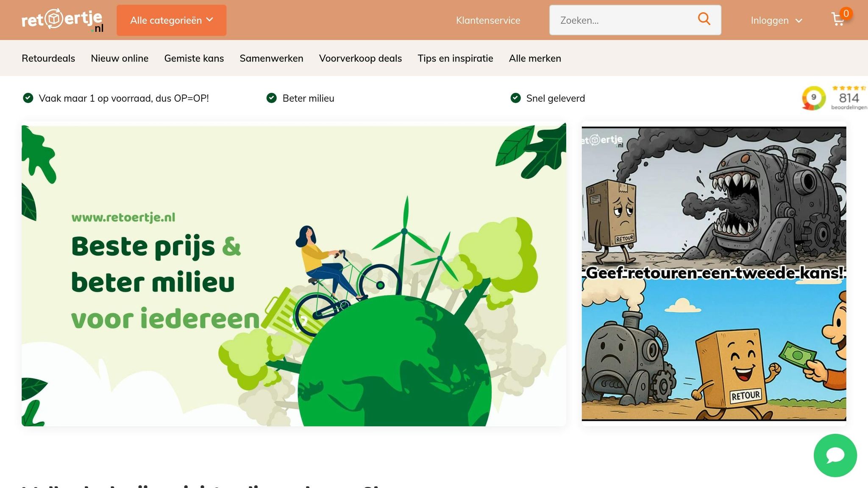868x488 pixels.
Task: Click the checkmark beside 'Beter milieu'
Action: click(271, 98)
